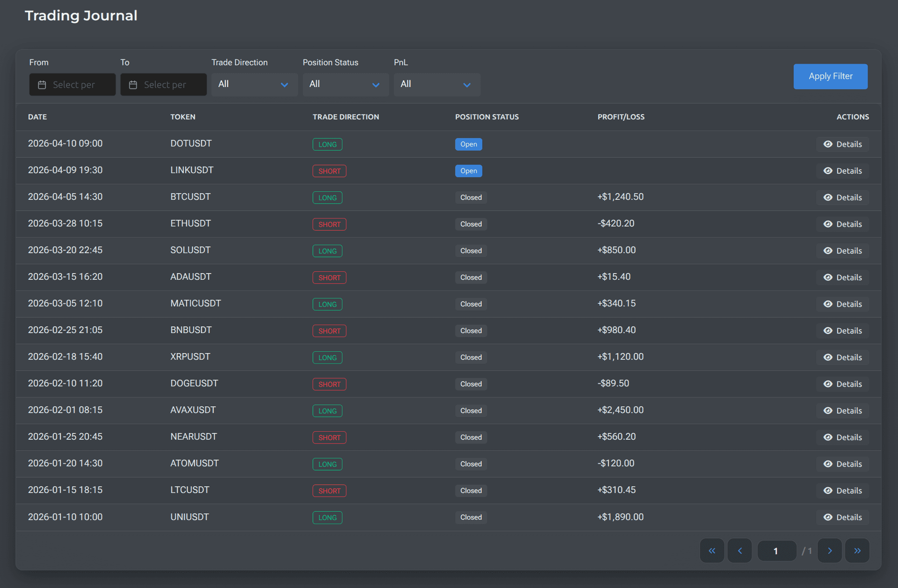
Task: Click the DOGEUSDT token cell
Action: (194, 384)
